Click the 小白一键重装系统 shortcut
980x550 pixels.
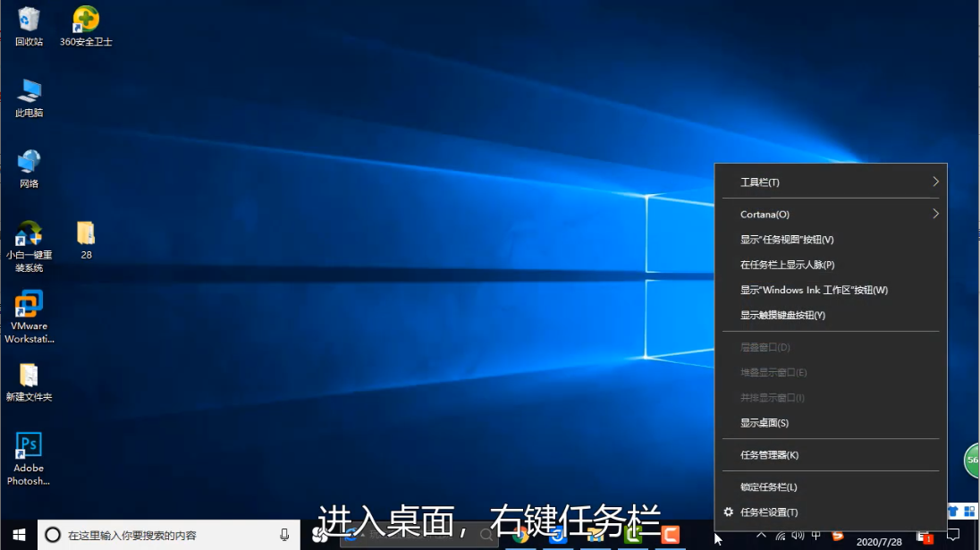[x=29, y=236]
